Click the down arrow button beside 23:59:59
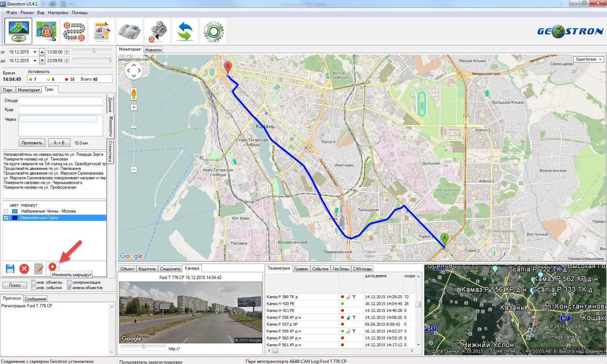 (42, 61)
